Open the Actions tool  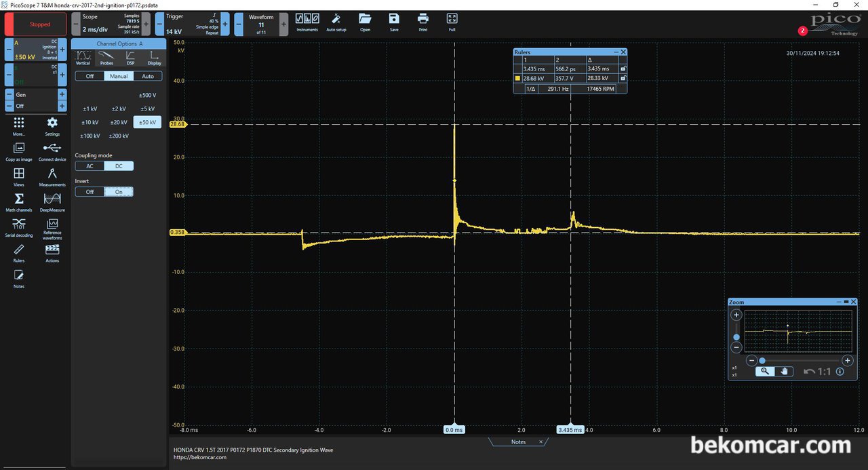coord(52,253)
